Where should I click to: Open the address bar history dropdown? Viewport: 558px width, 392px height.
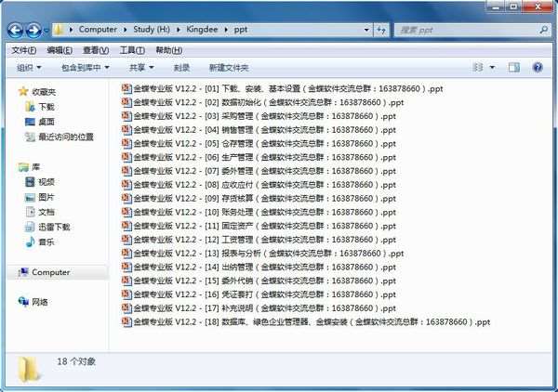[366, 30]
